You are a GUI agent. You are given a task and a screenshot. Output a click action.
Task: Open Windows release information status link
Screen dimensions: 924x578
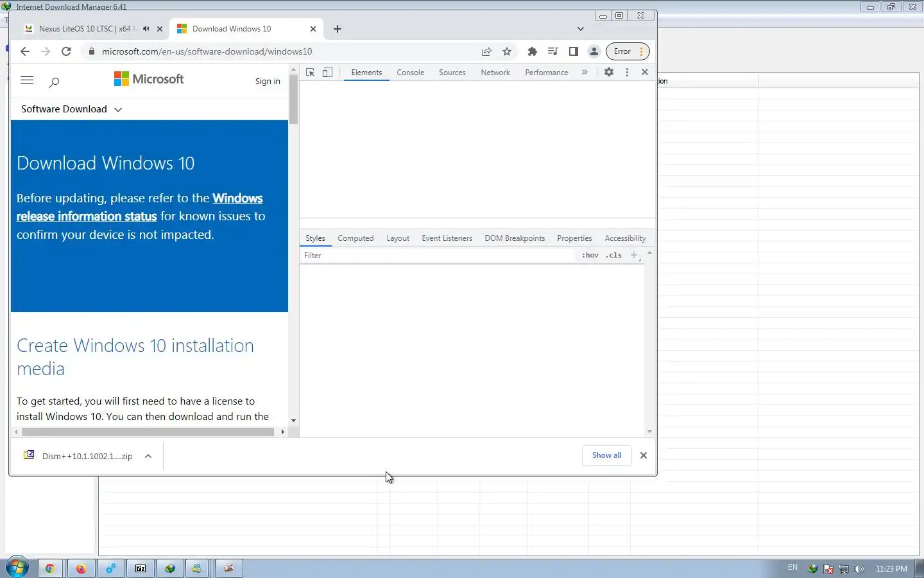[x=139, y=207]
